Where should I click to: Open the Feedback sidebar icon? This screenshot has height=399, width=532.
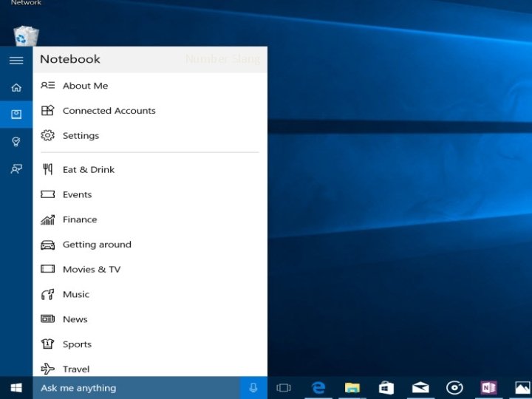click(x=16, y=168)
